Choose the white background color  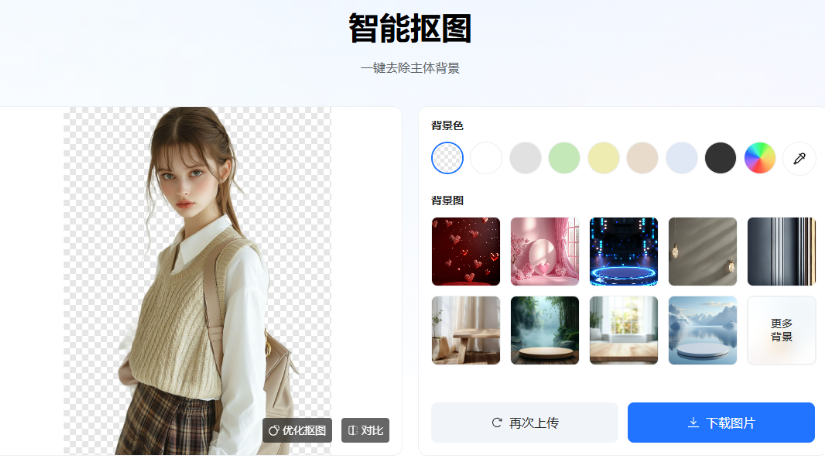[x=486, y=158]
